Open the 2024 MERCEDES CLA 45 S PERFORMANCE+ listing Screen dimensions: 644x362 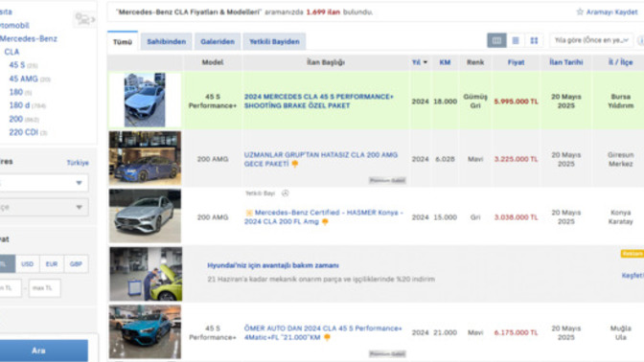(x=319, y=101)
